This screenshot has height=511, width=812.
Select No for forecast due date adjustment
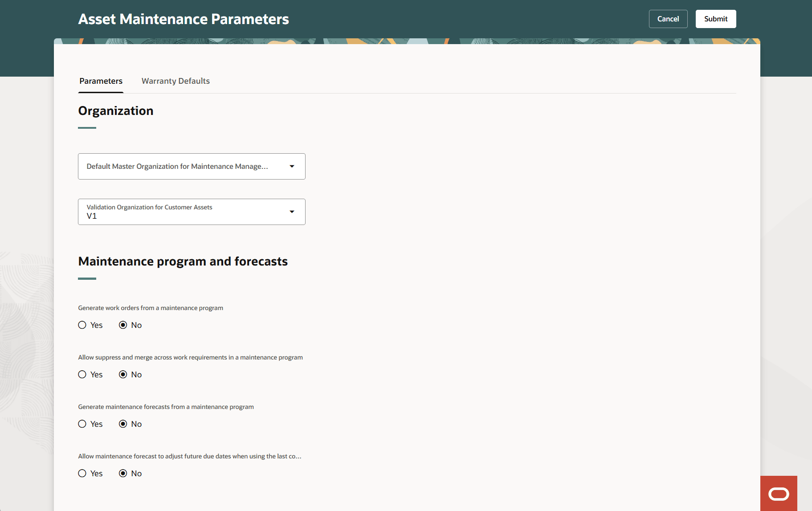(123, 473)
